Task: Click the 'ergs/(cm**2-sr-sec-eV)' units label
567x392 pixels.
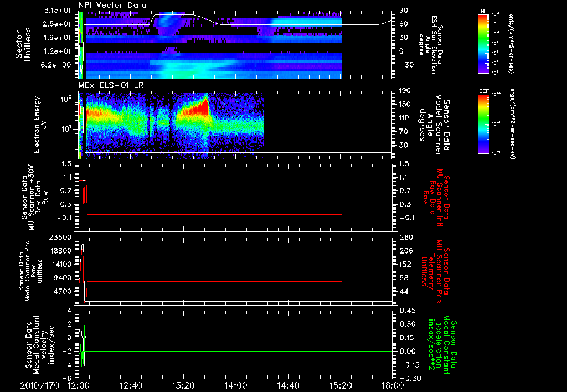Action: pyautogui.click(x=512, y=124)
